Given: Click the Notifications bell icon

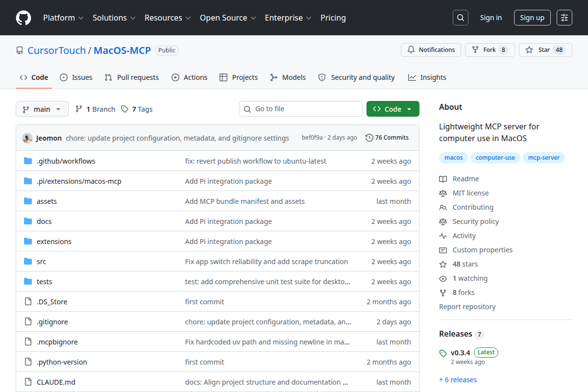Looking at the screenshot, I should 411,50.
